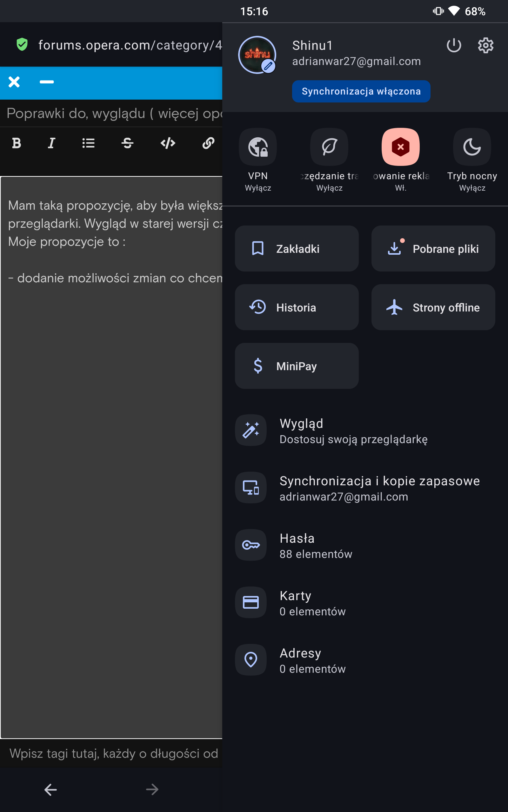Tap the clock icon in Historia

[x=258, y=307]
